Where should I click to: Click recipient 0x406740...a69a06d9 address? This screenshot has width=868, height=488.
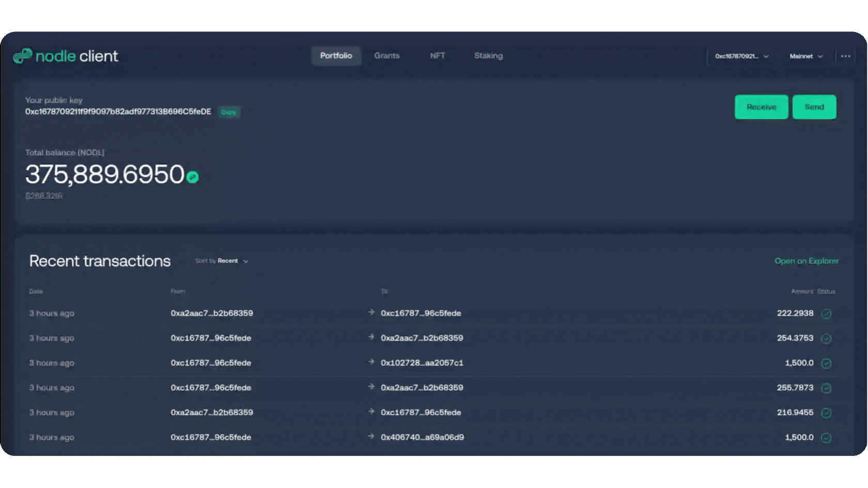click(x=422, y=437)
